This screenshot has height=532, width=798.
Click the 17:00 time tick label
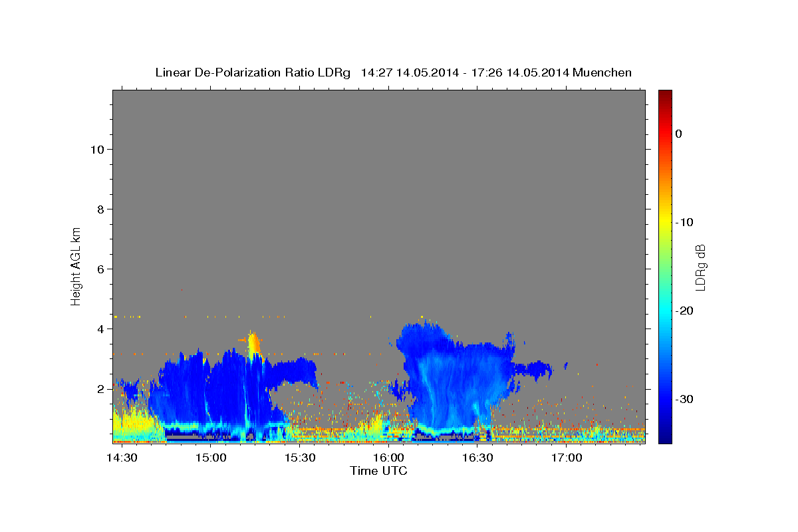click(567, 458)
